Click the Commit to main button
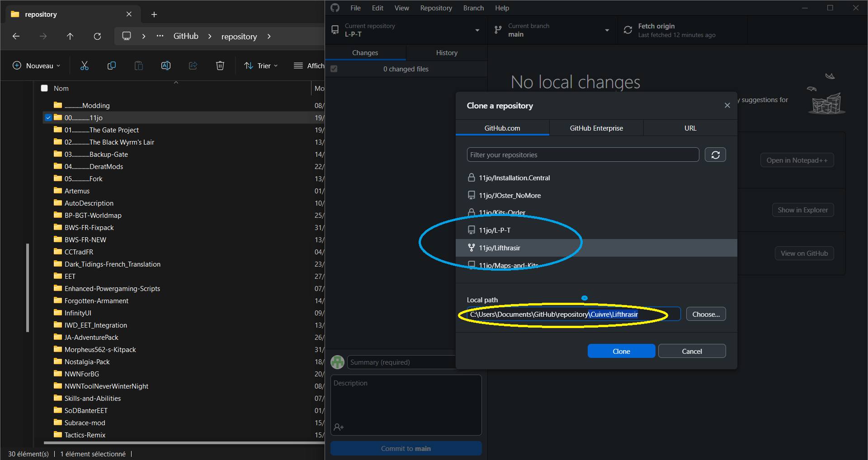The height and width of the screenshot is (460, 868). [406, 448]
